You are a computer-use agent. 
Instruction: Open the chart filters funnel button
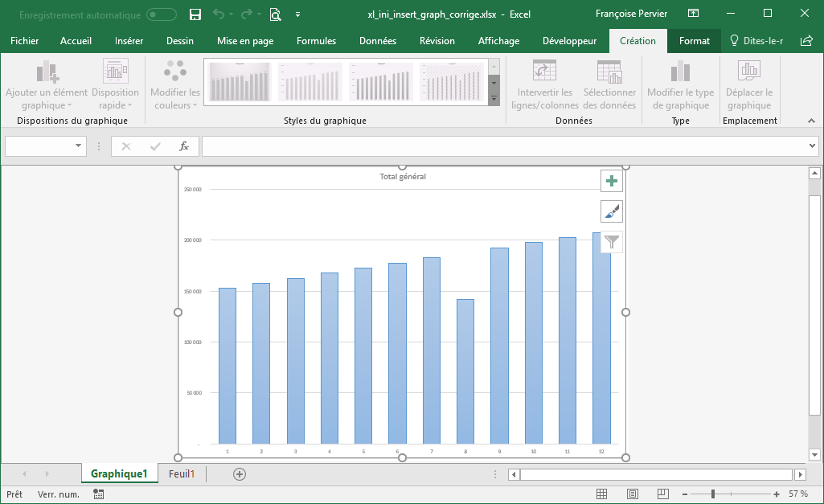pos(612,241)
